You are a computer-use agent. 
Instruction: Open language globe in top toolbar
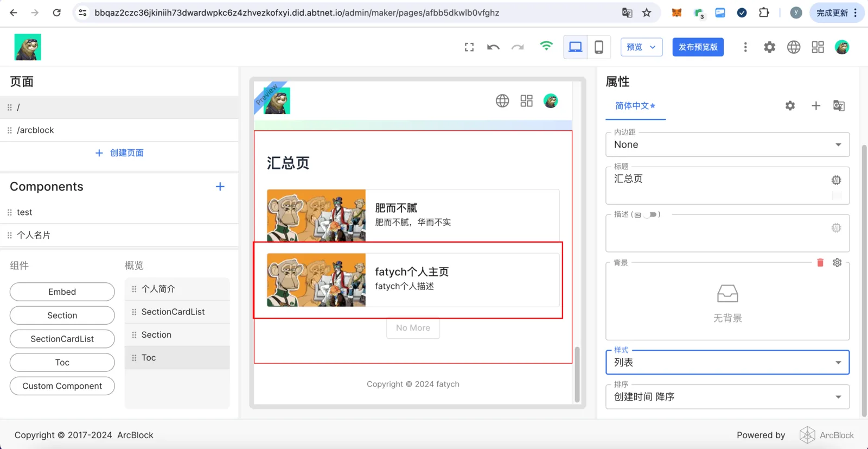[794, 47]
